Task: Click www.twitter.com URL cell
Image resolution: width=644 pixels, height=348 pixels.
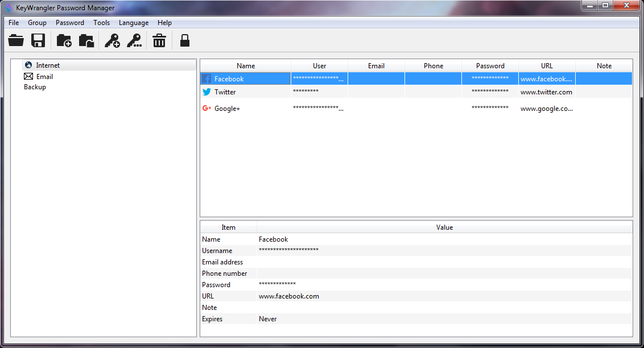Action: (x=546, y=92)
